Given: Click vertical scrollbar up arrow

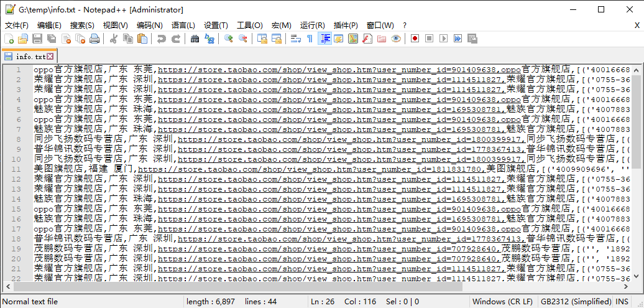Looking at the screenshot, I should tap(635, 70).
